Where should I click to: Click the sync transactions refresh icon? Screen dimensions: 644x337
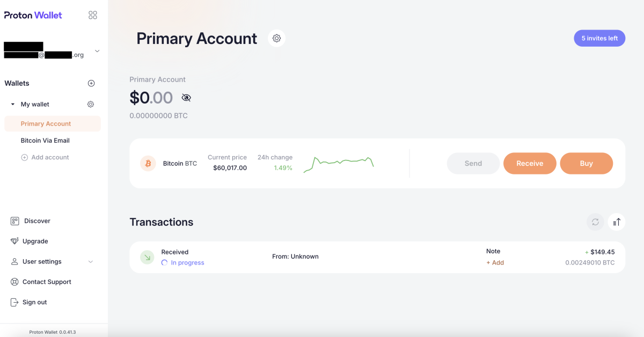click(x=595, y=222)
